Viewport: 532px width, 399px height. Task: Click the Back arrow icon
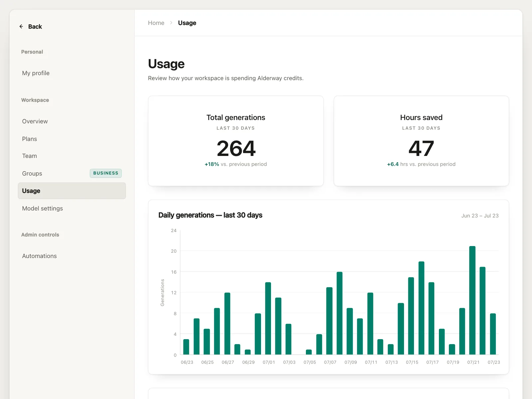pyautogui.click(x=21, y=27)
